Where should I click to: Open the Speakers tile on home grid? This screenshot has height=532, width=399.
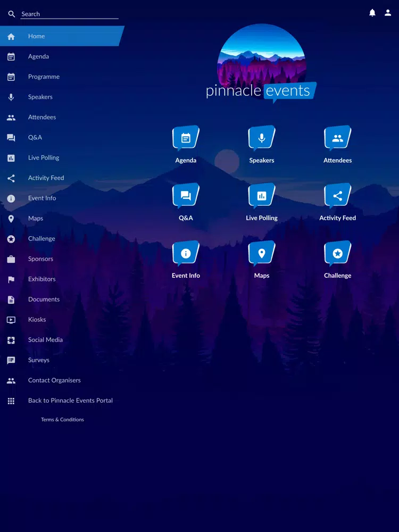(x=262, y=145)
